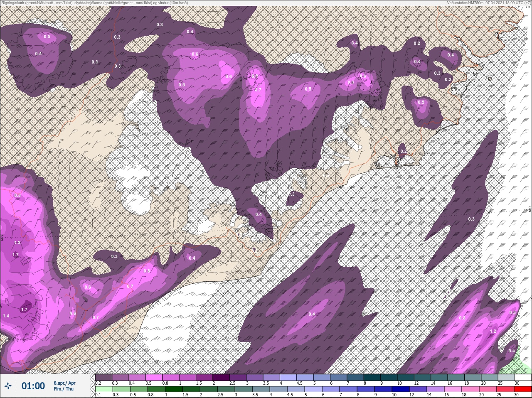Select bottom legend swatch between 18 and 20

point(471,389)
